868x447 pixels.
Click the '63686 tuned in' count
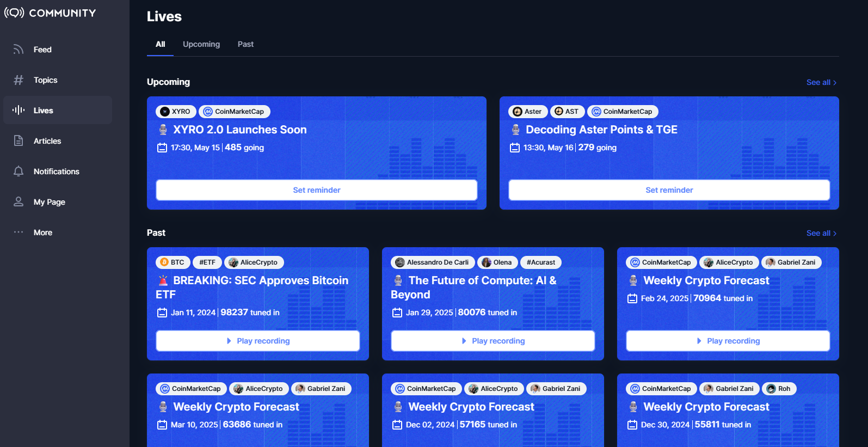[x=253, y=425]
